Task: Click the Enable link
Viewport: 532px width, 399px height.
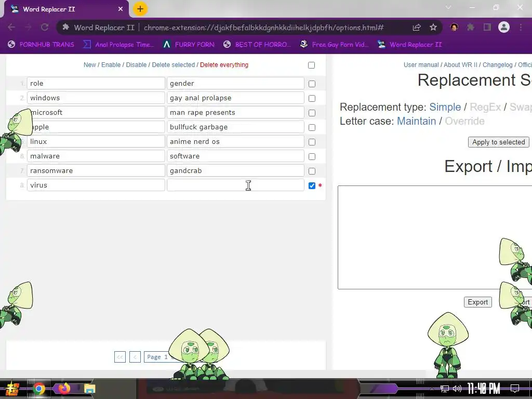Action: click(111, 65)
